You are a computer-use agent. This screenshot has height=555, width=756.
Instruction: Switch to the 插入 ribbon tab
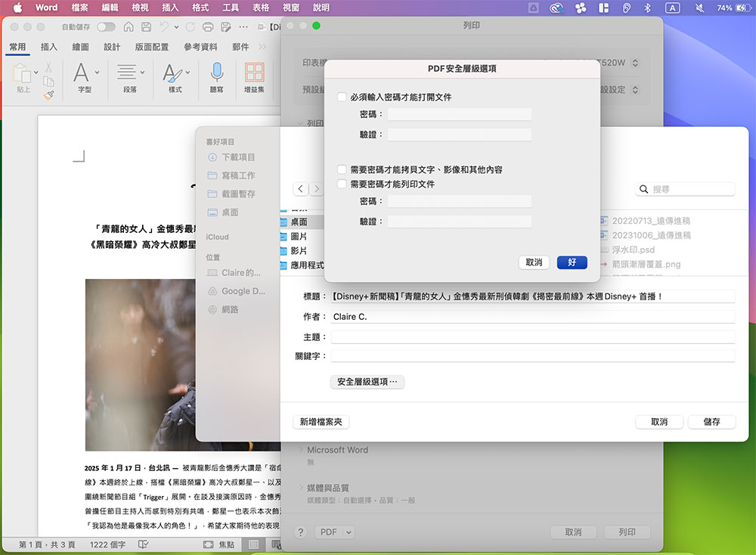coord(48,47)
